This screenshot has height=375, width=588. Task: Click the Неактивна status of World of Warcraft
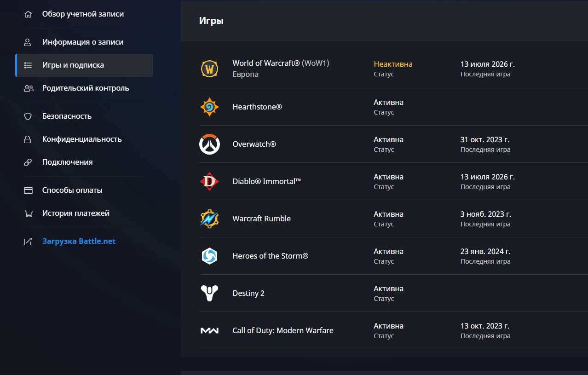[x=393, y=64]
